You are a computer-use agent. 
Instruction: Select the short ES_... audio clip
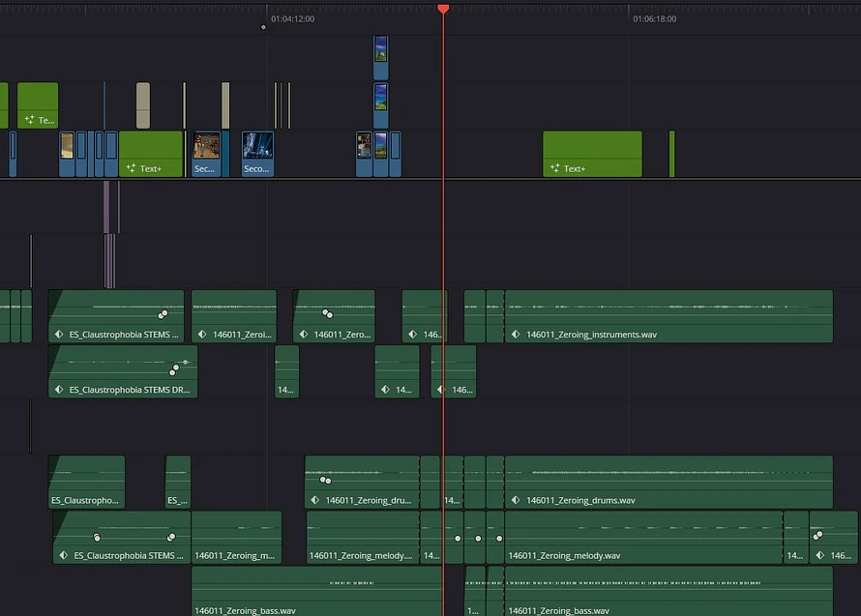coord(178,482)
